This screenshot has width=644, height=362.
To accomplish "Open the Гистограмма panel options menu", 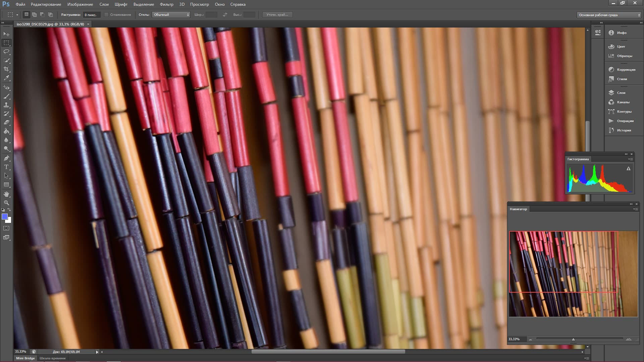I will coord(631,159).
